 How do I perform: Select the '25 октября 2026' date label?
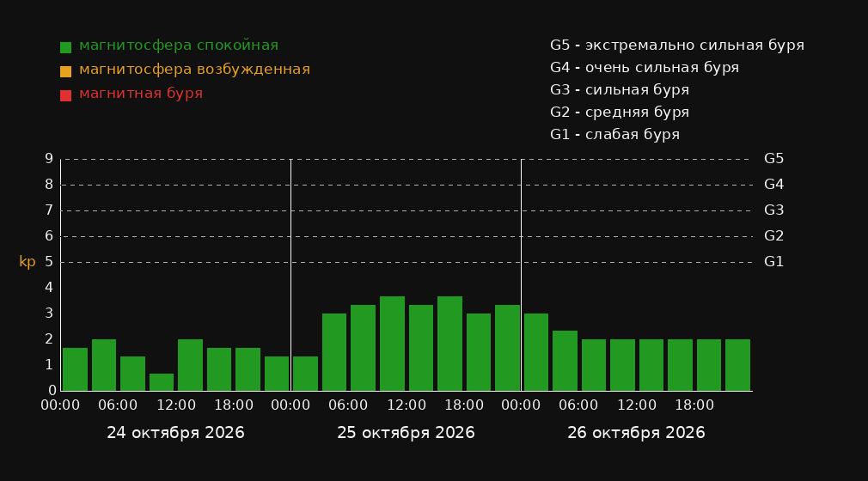tap(406, 433)
